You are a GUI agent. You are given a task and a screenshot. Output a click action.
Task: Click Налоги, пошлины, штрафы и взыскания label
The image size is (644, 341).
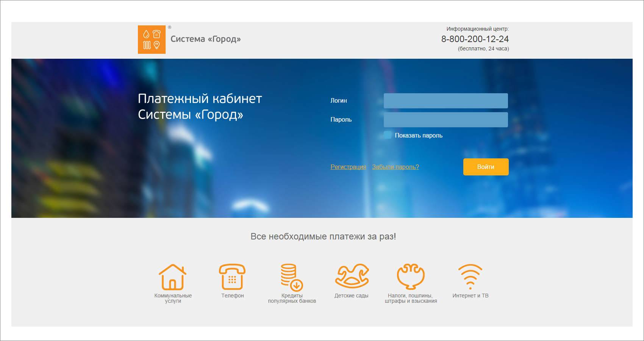click(x=411, y=298)
